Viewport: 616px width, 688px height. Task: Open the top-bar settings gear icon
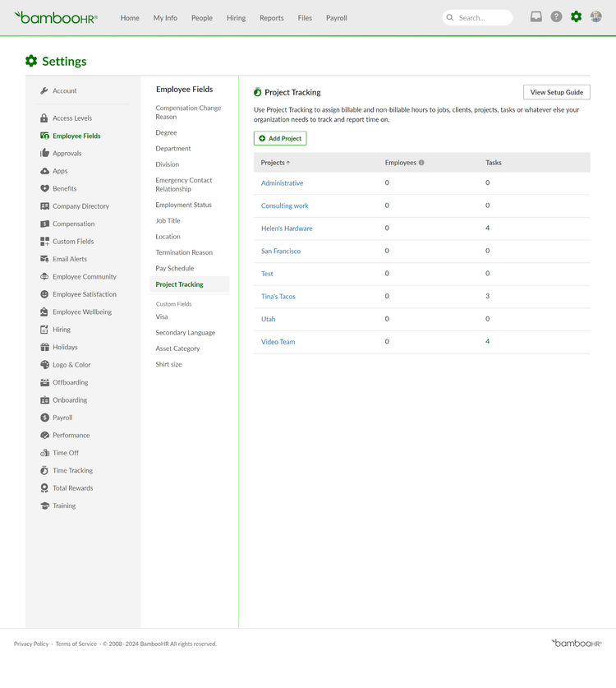576,16
